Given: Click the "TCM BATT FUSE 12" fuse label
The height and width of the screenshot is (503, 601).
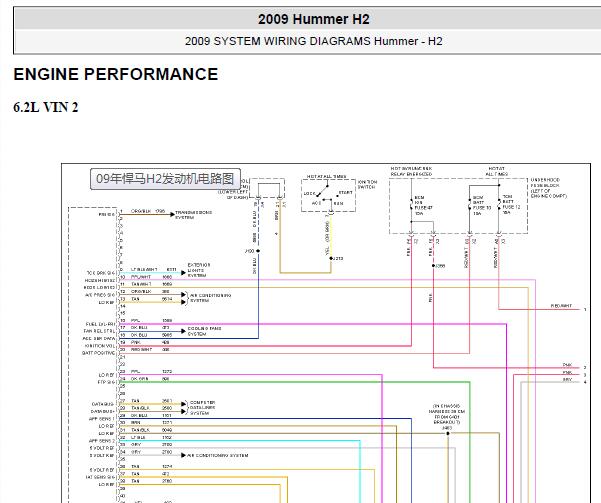Looking at the screenshot, I should click(x=511, y=204).
